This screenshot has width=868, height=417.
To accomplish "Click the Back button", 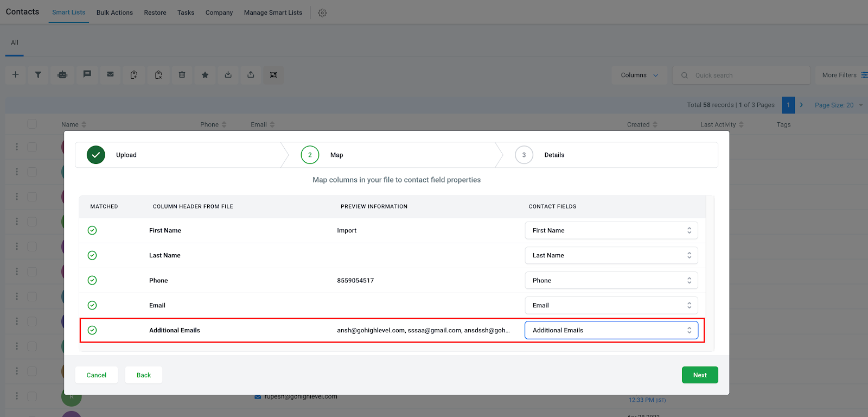I will point(144,375).
